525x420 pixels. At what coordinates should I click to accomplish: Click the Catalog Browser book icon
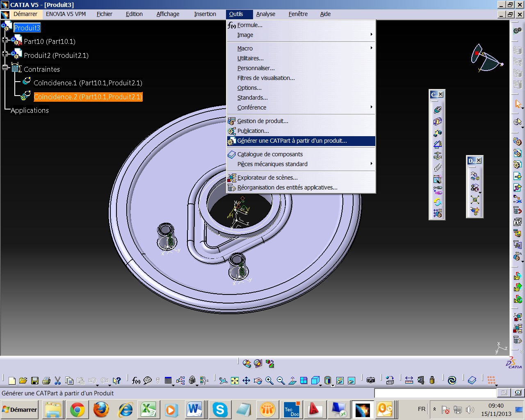[x=472, y=381]
